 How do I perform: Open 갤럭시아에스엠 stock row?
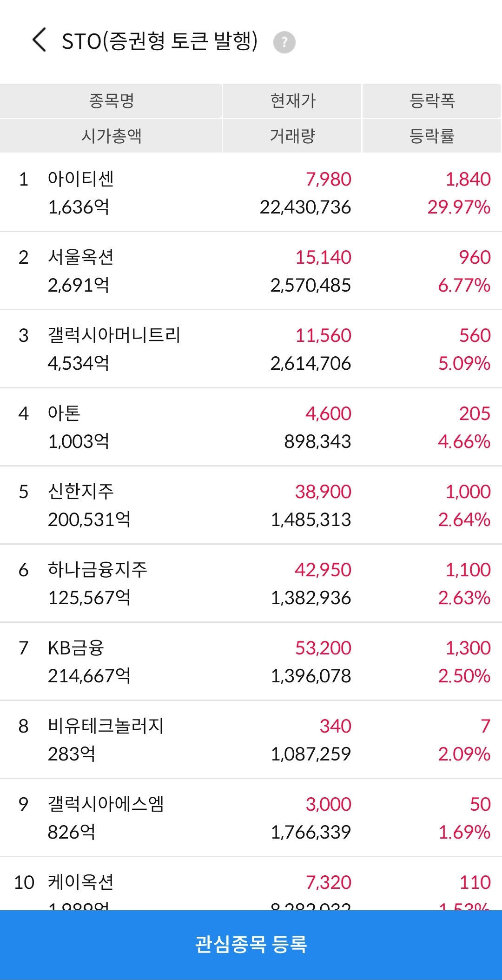click(251, 818)
